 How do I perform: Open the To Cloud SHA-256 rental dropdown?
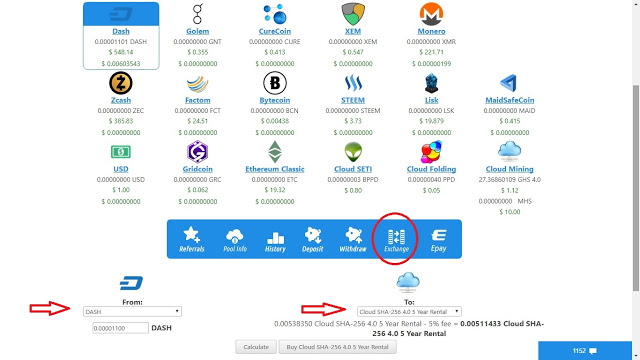click(409, 311)
